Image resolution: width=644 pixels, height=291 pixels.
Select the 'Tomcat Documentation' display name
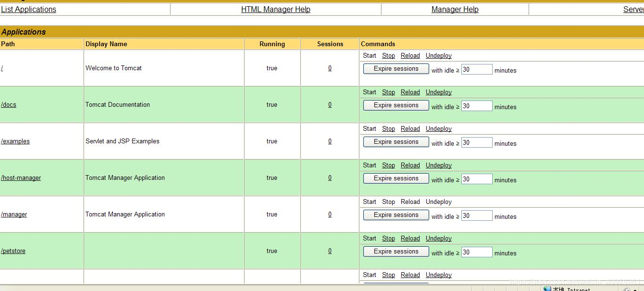pyautogui.click(x=118, y=104)
